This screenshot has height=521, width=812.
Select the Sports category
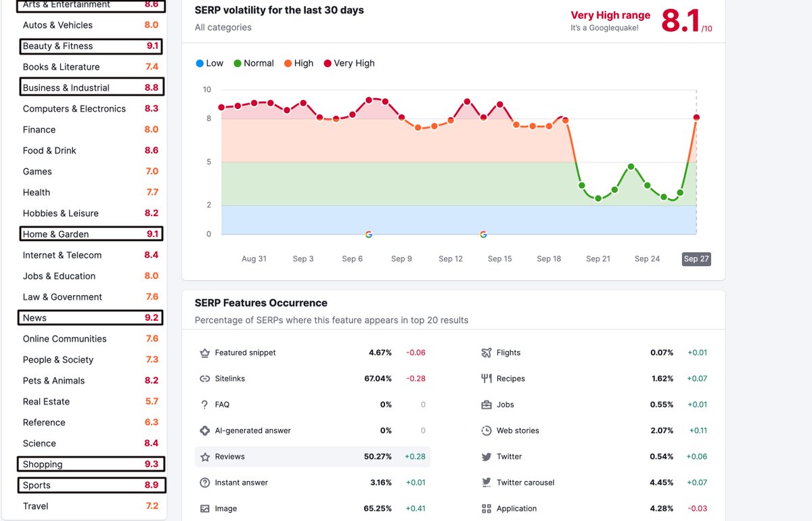pos(92,485)
